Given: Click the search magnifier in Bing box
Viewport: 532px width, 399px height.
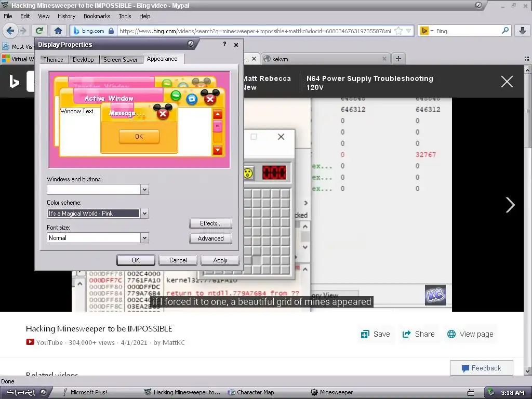Looking at the screenshot, I should coord(505,31).
